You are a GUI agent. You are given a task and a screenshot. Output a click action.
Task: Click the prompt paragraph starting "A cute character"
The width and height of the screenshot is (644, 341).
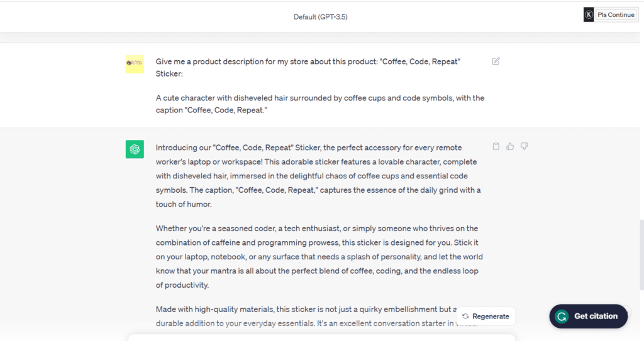tap(319, 104)
